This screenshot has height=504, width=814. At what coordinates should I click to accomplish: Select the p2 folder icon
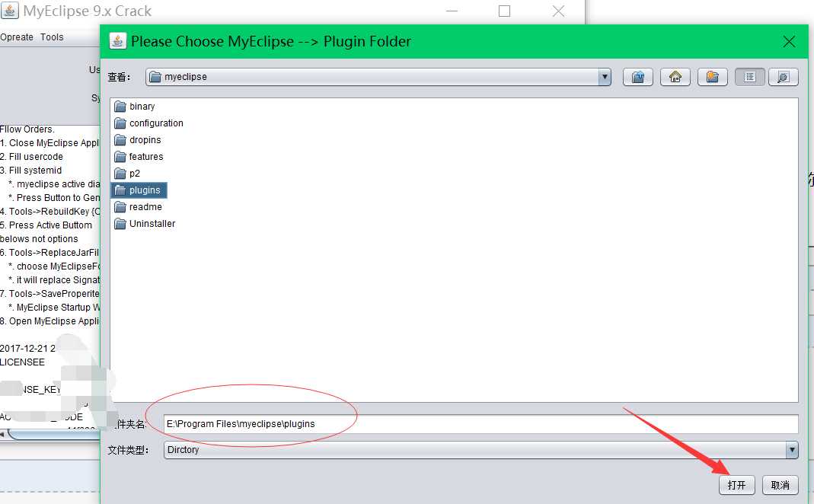coord(120,174)
